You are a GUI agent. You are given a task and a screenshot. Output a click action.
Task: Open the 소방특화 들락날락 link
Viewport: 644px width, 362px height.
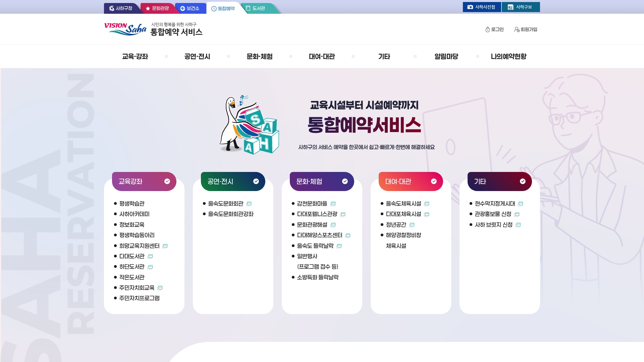pyautogui.click(x=318, y=277)
